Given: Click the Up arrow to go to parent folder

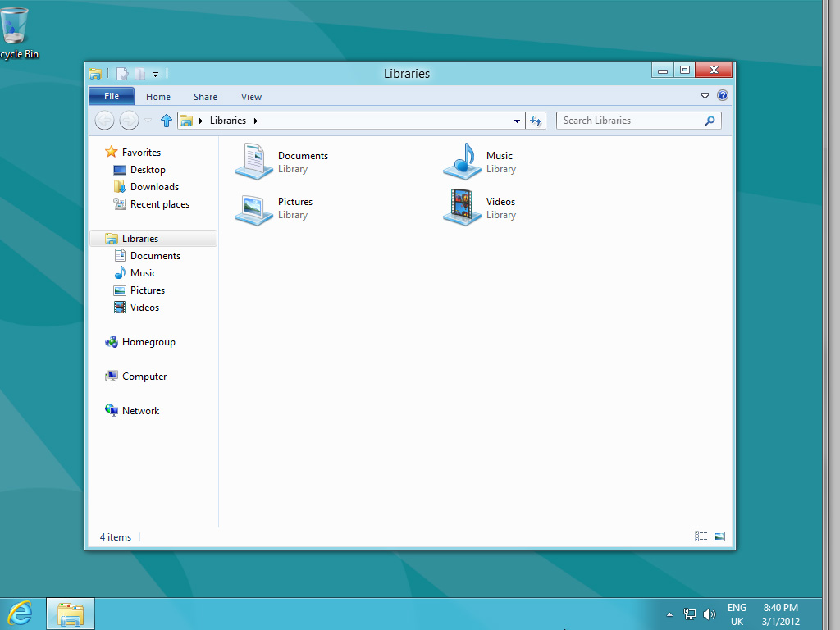Looking at the screenshot, I should 166,120.
